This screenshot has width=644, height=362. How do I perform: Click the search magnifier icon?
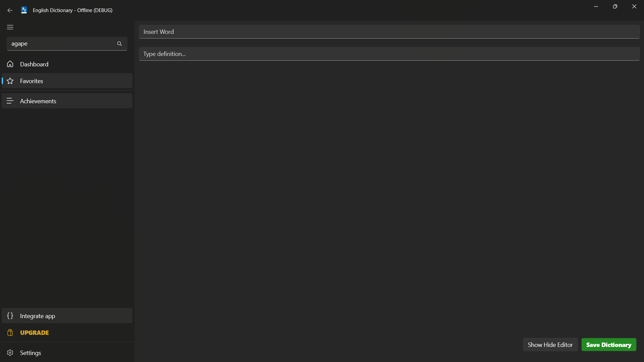coord(119,44)
